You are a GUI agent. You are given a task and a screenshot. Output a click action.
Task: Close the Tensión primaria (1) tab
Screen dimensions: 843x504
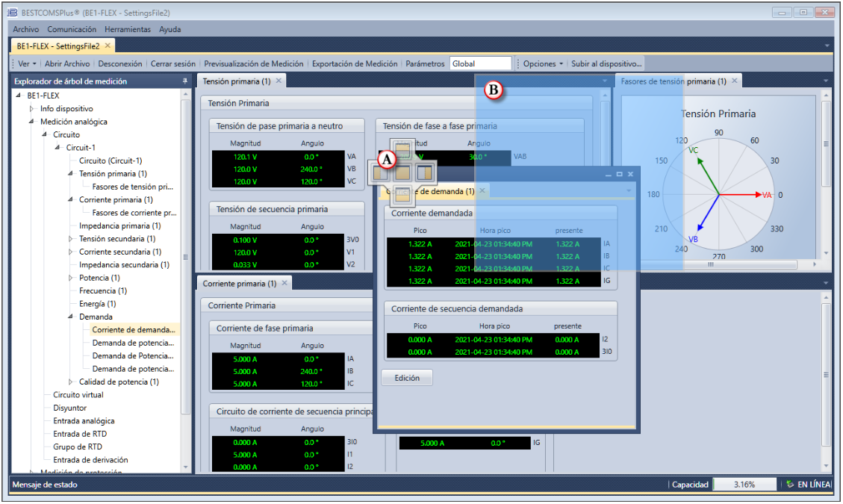279,81
